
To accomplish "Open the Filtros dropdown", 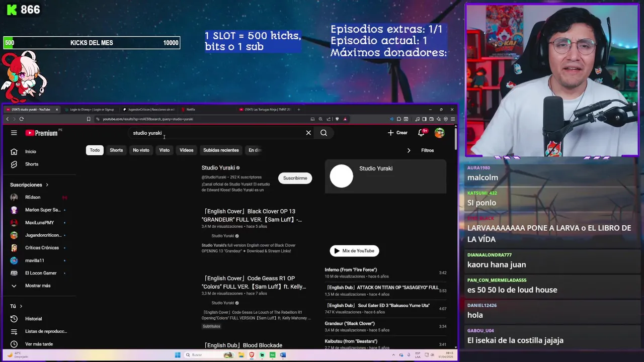I will tap(427, 150).
